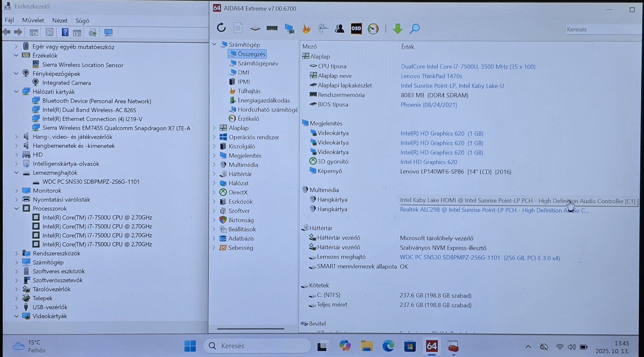644x357 pixels.
Task: Expand the Monitorok category
Action: pos(16,190)
